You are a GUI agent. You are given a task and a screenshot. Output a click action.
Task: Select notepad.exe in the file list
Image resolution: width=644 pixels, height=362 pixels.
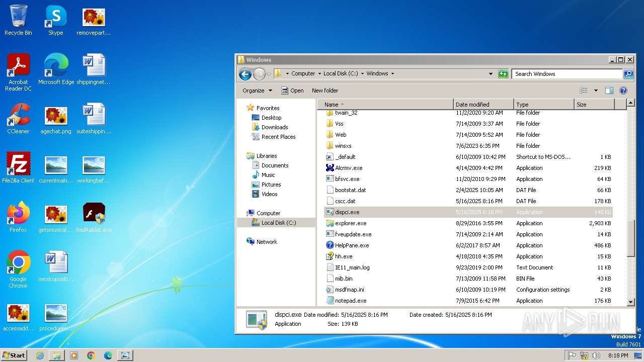pyautogui.click(x=468, y=301)
